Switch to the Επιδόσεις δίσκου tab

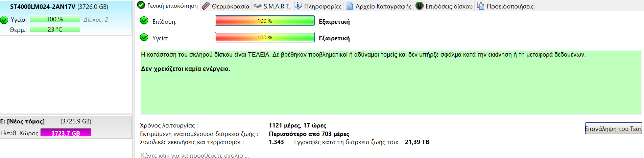(x=444, y=6)
